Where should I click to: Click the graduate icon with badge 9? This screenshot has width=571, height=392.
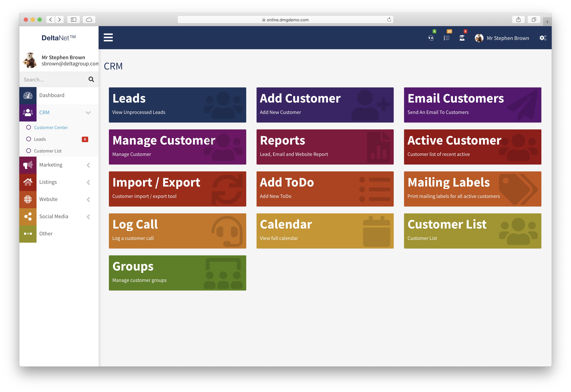pyautogui.click(x=462, y=38)
